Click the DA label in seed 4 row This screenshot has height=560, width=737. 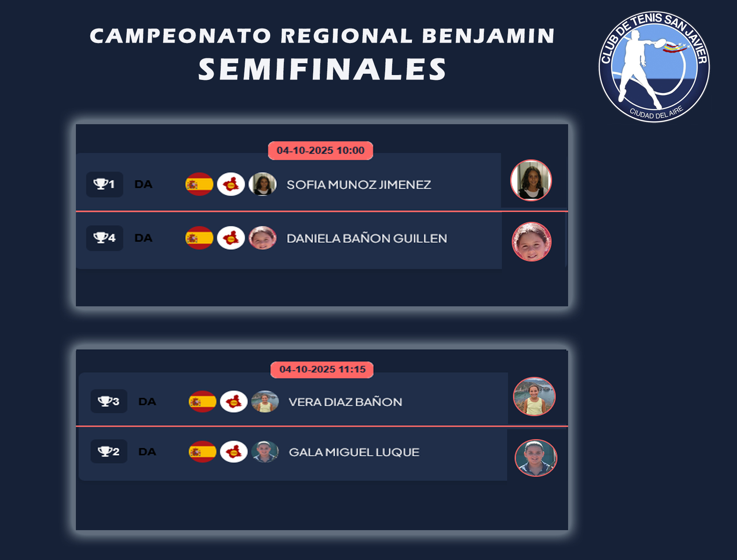(x=143, y=238)
